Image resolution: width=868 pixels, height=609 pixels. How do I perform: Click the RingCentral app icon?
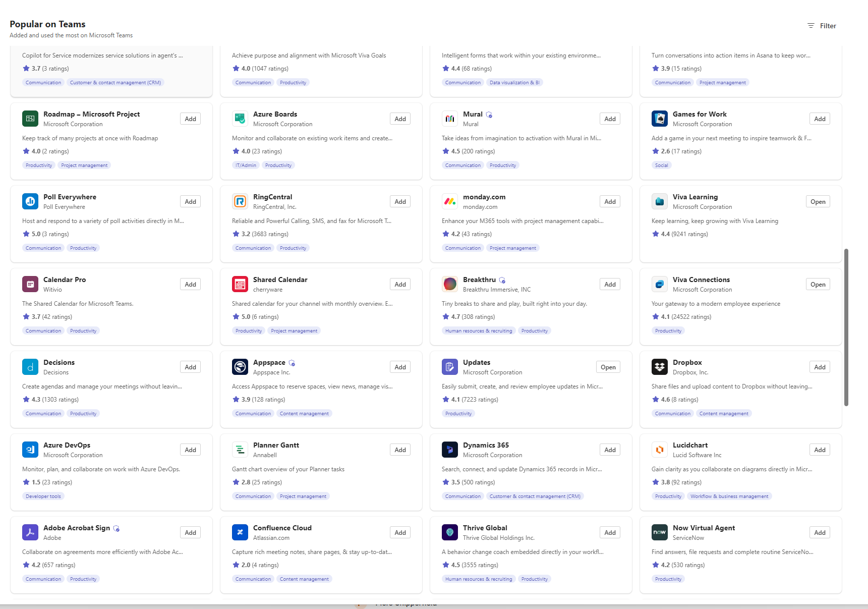[240, 201]
